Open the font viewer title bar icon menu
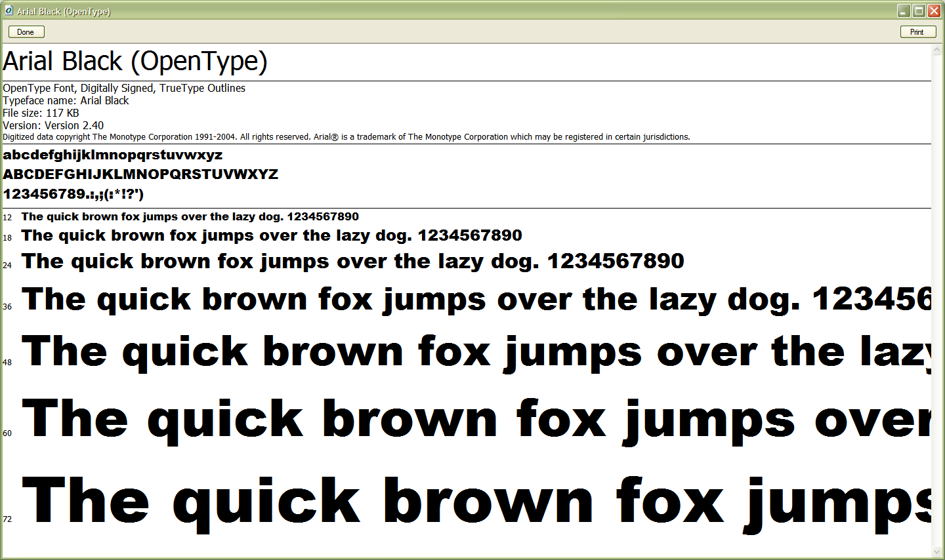Viewport: 945px width, 560px height. coord(9,10)
